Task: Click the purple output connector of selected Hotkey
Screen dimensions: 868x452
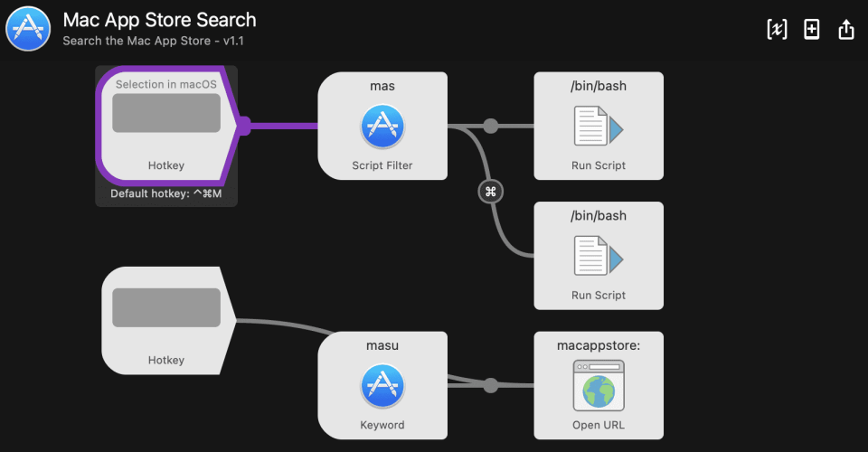Action: pos(244,126)
